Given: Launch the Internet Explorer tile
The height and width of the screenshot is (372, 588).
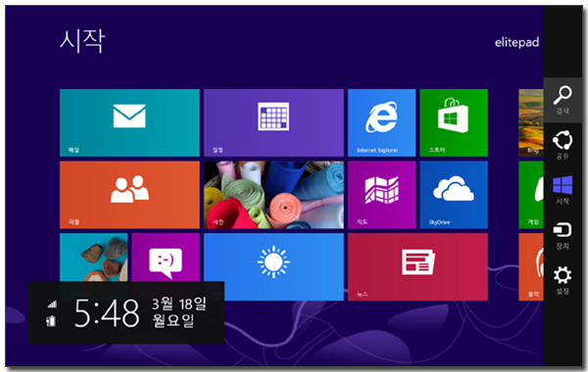Looking at the screenshot, I should (381, 122).
